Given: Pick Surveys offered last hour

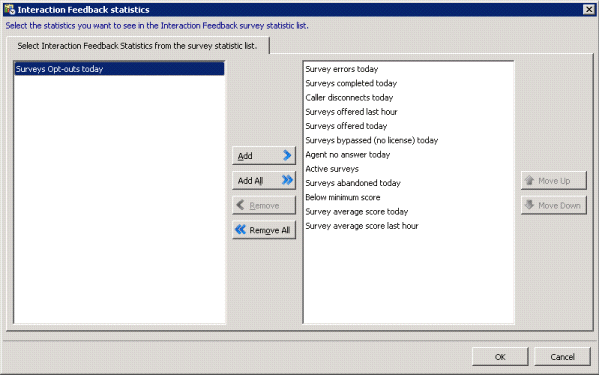Looking at the screenshot, I should click(351, 112).
